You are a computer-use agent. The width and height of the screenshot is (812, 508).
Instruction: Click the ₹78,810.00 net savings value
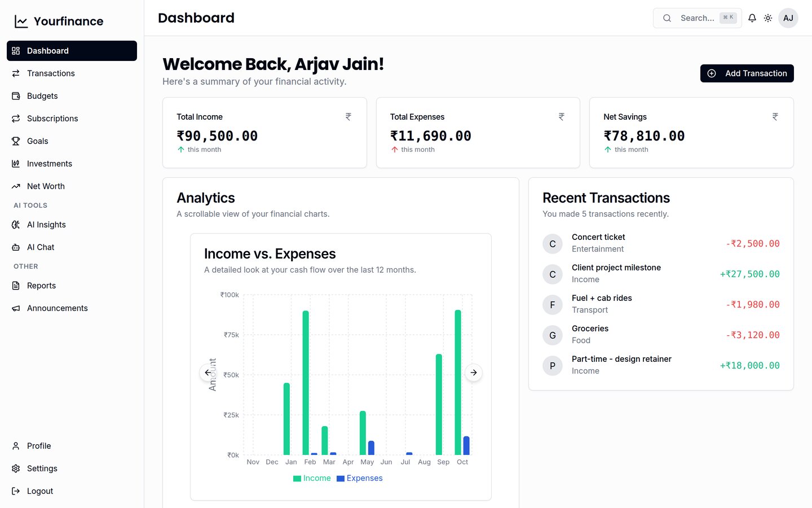644,136
